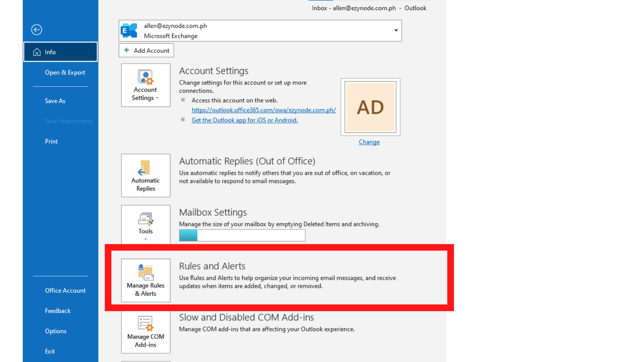Open Office Account page
This screenshot has width=644, height=362.
(65, 291)
